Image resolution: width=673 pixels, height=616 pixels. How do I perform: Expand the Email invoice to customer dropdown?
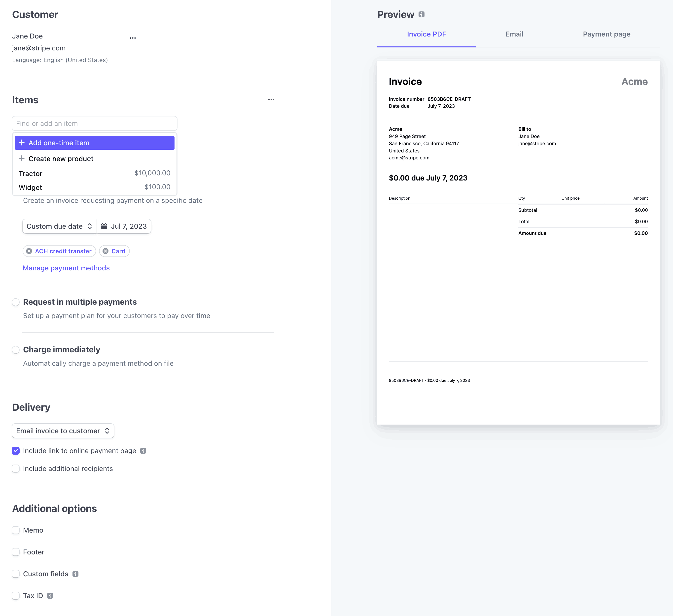coord(63,431)
